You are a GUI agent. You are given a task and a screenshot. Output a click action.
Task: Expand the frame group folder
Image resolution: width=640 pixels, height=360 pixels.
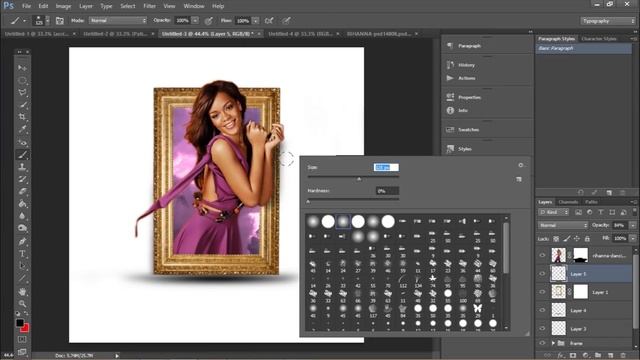click(x=553, y=343)
